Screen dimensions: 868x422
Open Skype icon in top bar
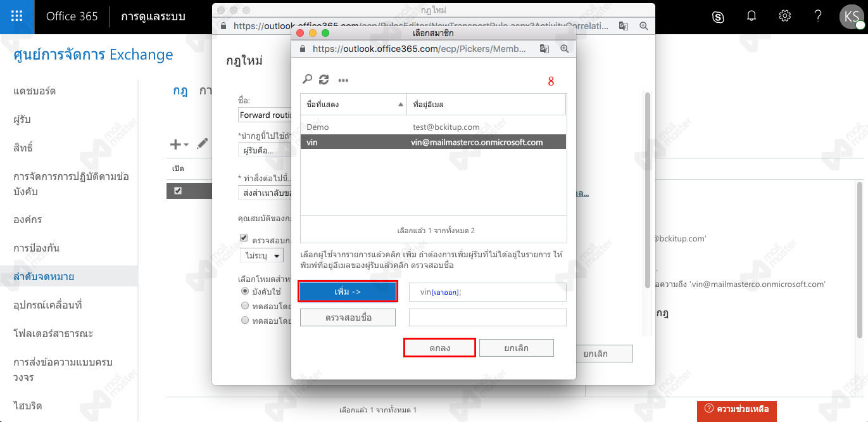tap(718, 17)
